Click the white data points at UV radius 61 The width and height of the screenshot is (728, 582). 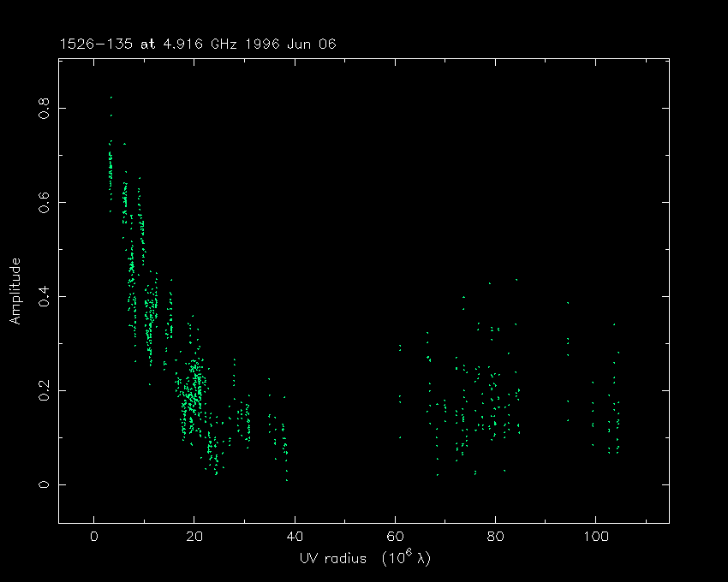[399, 347]
